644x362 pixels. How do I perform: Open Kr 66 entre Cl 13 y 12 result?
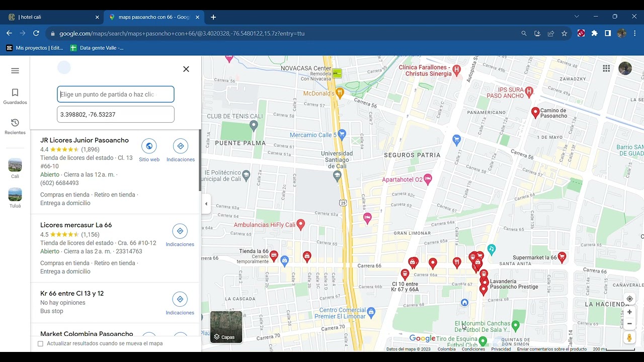[x=72, y=293]
